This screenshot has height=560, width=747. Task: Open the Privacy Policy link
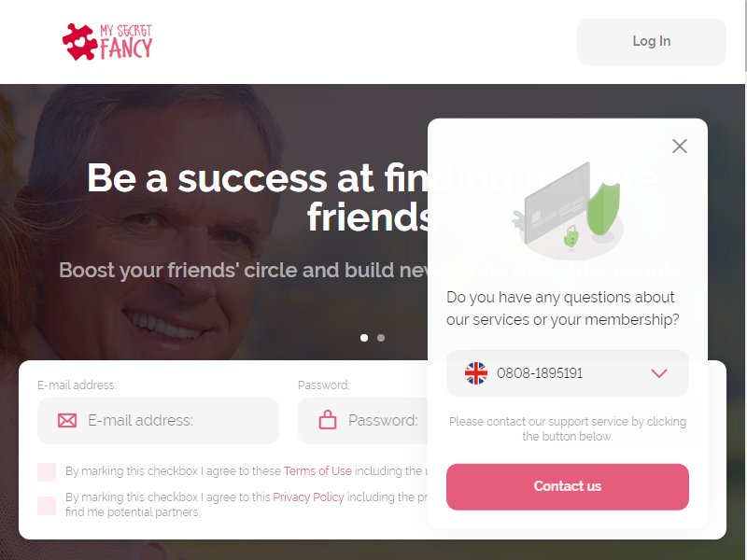click(x=308, y=497)
